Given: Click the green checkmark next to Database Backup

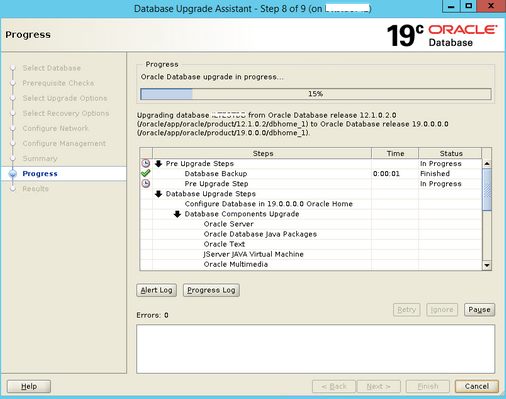Looking at the screenshot, I should [146, 173].
